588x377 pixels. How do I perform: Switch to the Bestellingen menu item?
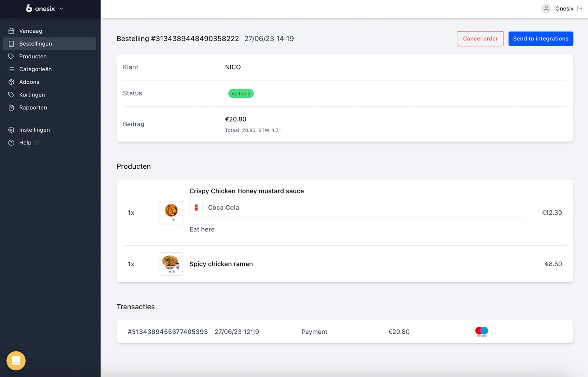click(x=35, y=43)
